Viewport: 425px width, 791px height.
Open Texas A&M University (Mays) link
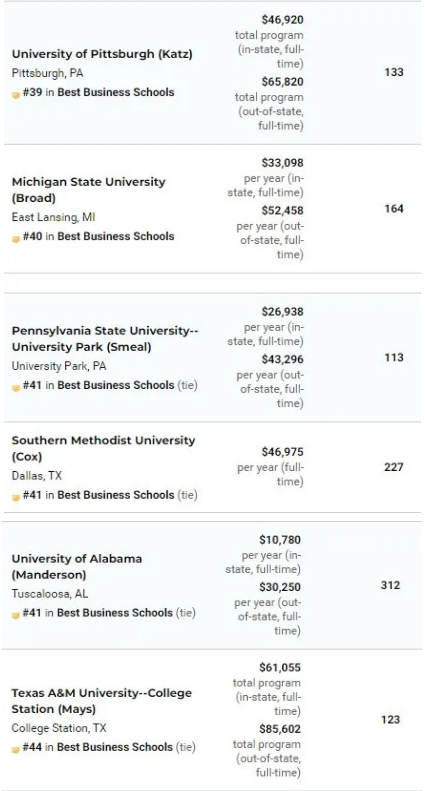tap(101, 701)
